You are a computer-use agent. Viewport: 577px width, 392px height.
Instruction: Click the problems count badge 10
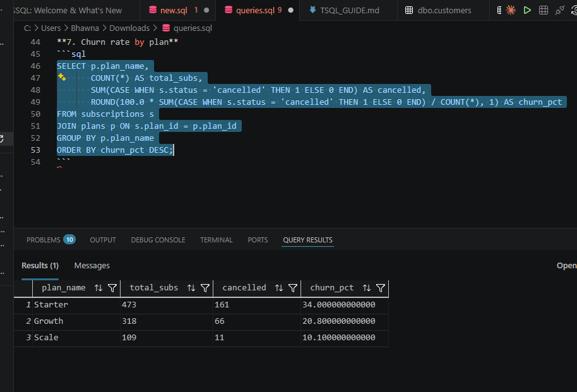tap(69, 240)
